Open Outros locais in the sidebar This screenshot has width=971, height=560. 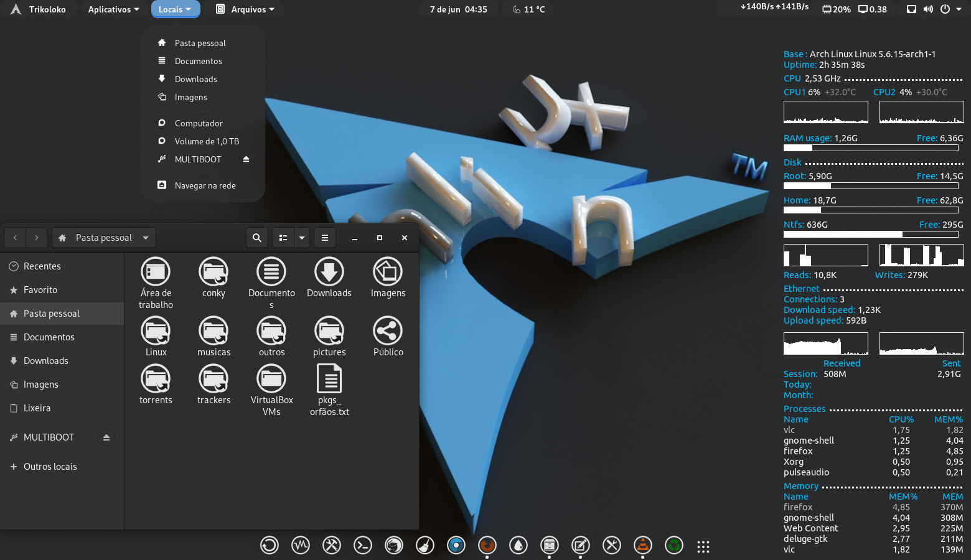(50, 467)
